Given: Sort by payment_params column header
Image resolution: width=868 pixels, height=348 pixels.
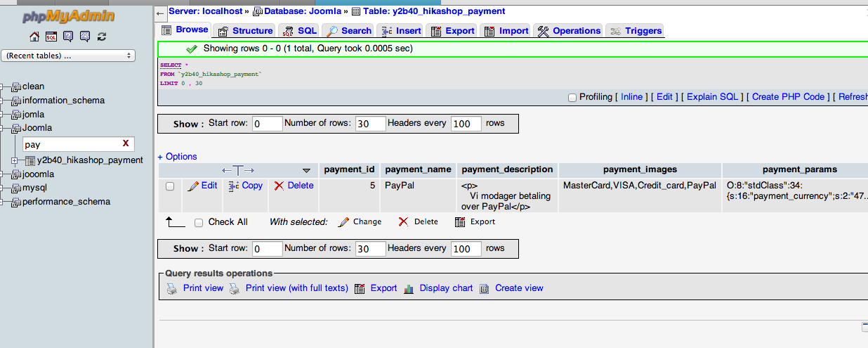Looking at the screenshot, I should (799, 169).
